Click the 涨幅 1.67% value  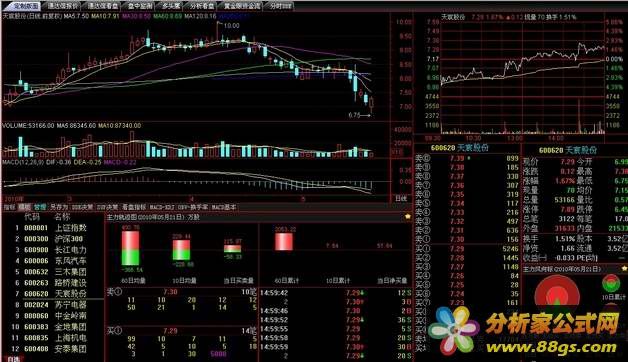click(x=565, y=181)
